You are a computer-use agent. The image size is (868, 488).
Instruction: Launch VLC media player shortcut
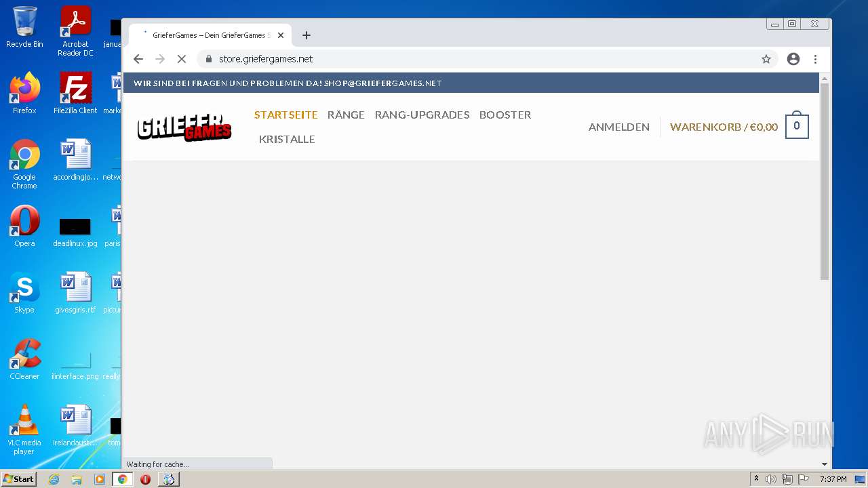click(x=24, y=429)
